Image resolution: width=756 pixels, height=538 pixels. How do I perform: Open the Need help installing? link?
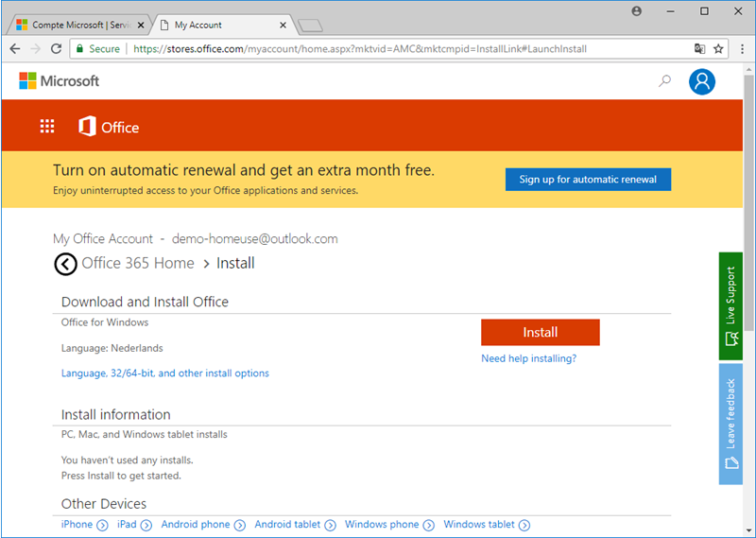[x=528, y=358]
